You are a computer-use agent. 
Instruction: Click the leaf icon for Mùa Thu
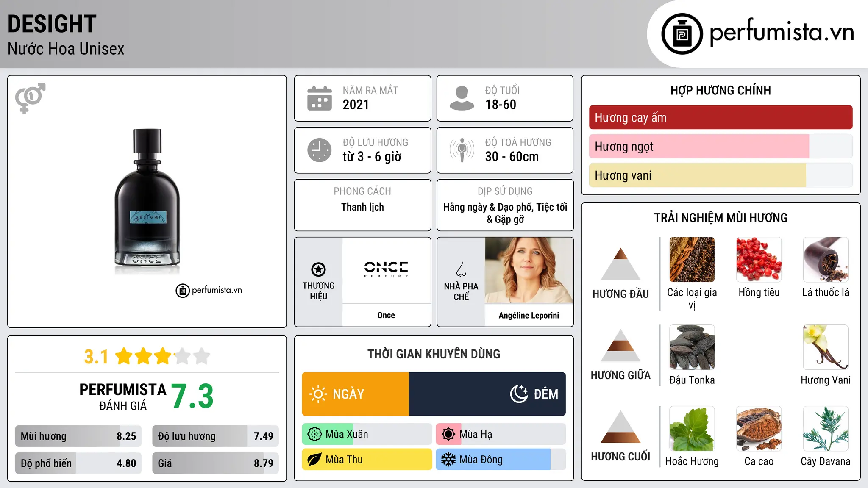click(314, 460)
